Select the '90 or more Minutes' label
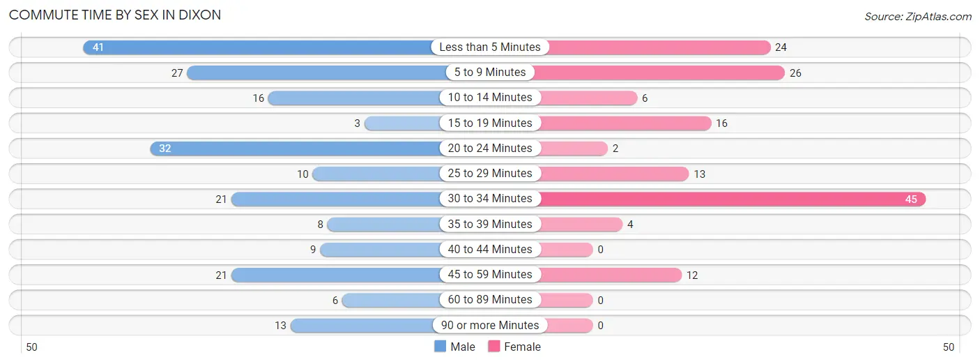This screenshot has width=980, height=364. (x=490, y=326)
